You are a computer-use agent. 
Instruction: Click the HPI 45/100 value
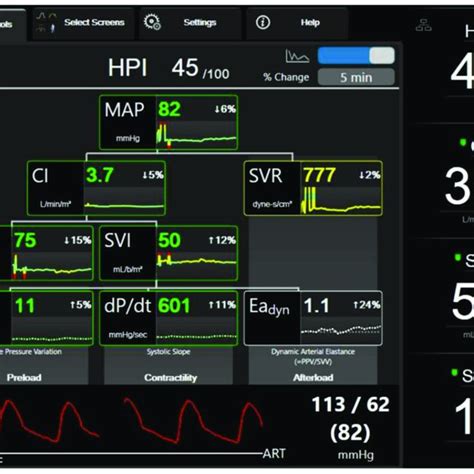tap(169, 68)
